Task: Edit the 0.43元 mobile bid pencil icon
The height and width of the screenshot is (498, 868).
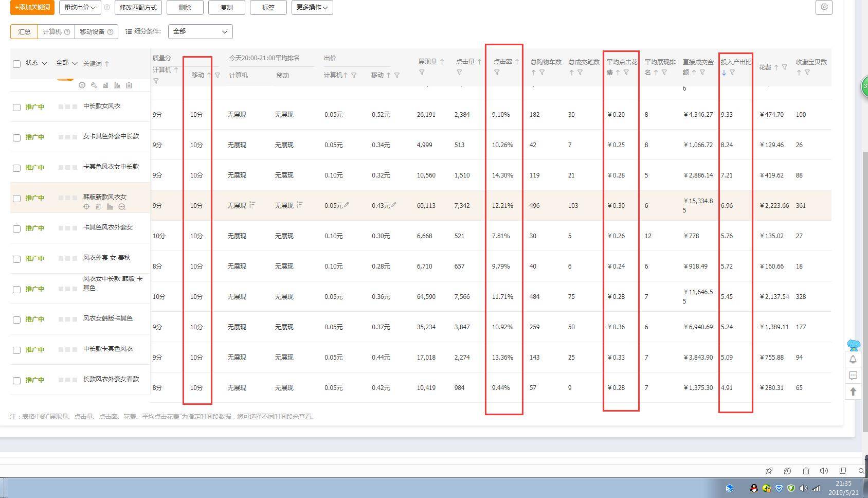Action: pyautogui.click(x=394, y=205)
